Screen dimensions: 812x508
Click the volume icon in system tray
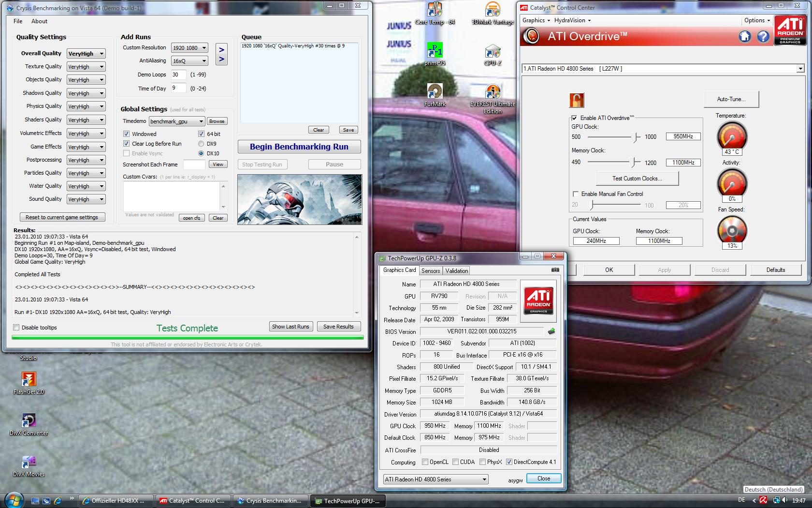click(x=784, y=501)
